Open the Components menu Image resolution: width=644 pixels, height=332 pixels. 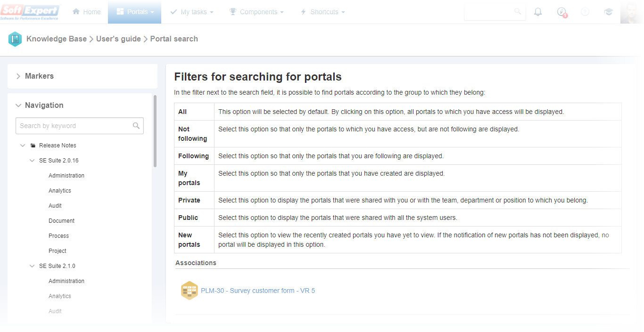(x=256, y=12)
